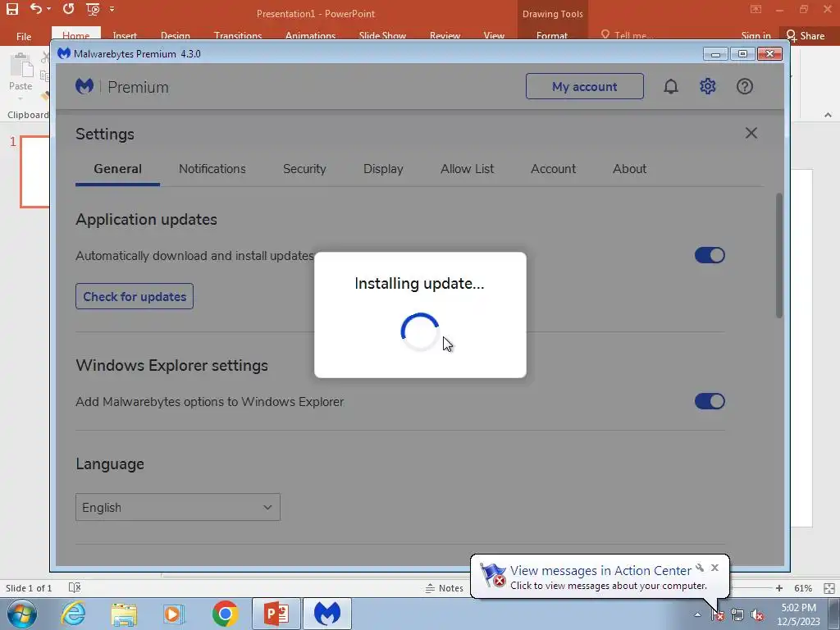Open Windows Explorer folder in taskbar
The width and height of the screenshot is (840, 630).
point(124,614)
